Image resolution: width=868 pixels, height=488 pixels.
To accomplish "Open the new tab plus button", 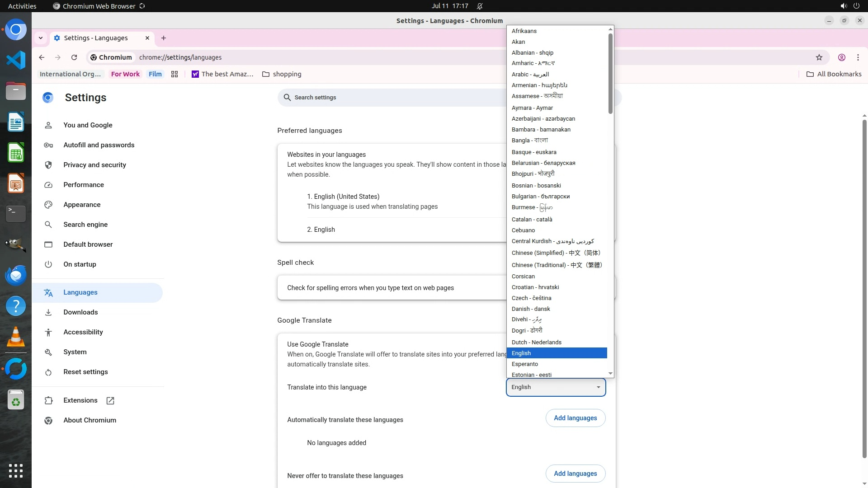I will [x=164, y=38].
